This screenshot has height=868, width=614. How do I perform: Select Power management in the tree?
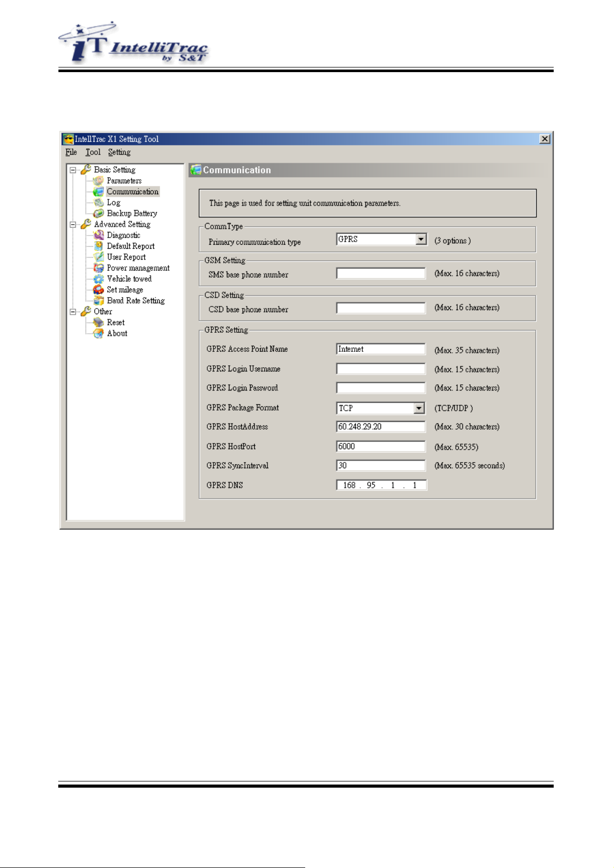pyautogui.click(x=138, y=268)
